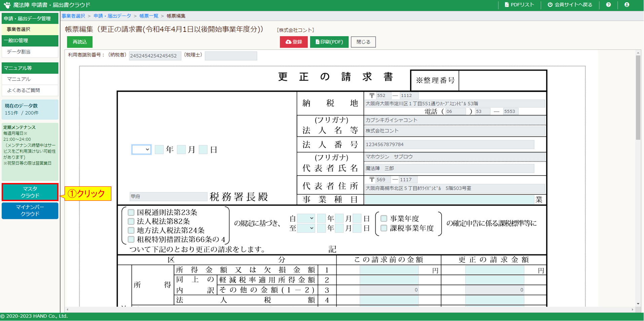Select データ割当 in sidebar
This screenshot has width=644, height=321.
click(x=30, y=52)
